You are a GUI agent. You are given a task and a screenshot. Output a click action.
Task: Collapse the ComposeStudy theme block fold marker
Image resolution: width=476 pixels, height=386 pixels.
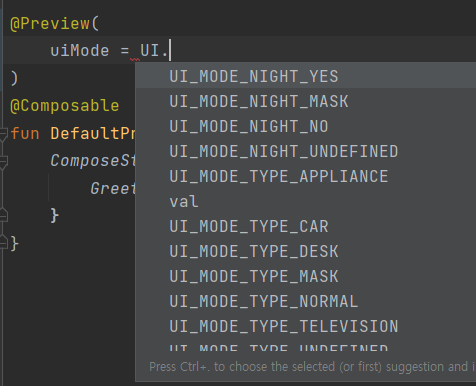coord(3,161)
